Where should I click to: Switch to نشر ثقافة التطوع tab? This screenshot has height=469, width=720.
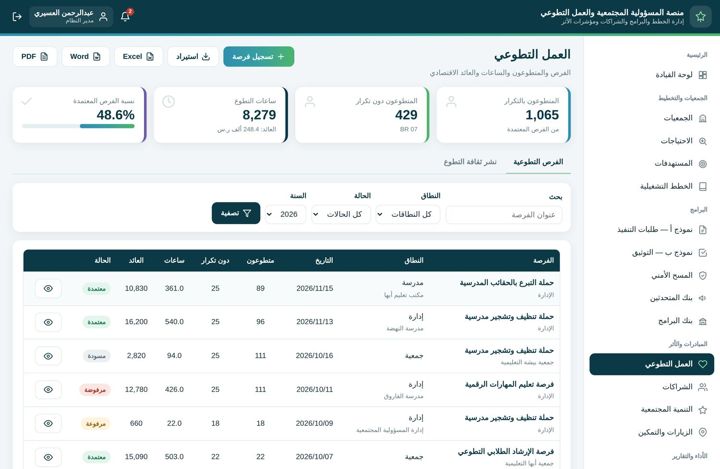pos(470,162)
